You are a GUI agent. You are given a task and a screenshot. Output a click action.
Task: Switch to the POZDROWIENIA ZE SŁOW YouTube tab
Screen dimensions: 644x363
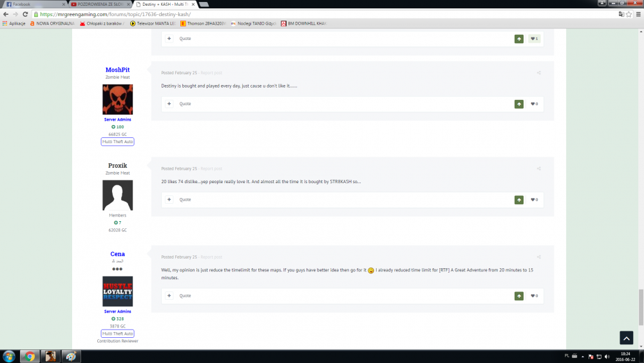[100, 4]
